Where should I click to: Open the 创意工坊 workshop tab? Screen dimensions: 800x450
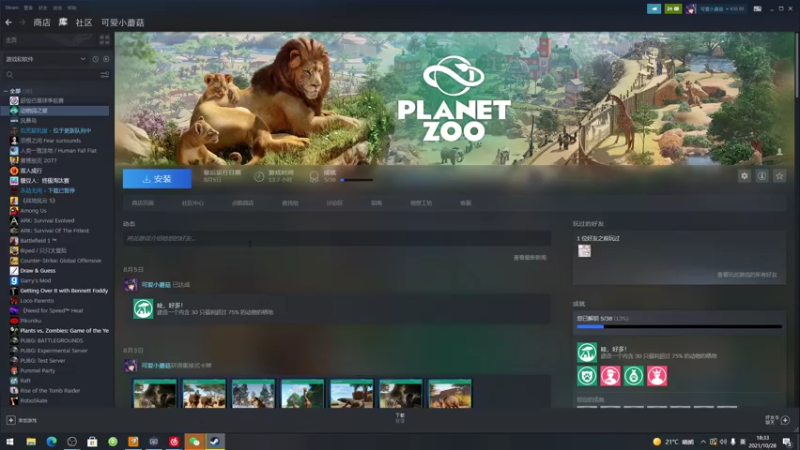421,203
